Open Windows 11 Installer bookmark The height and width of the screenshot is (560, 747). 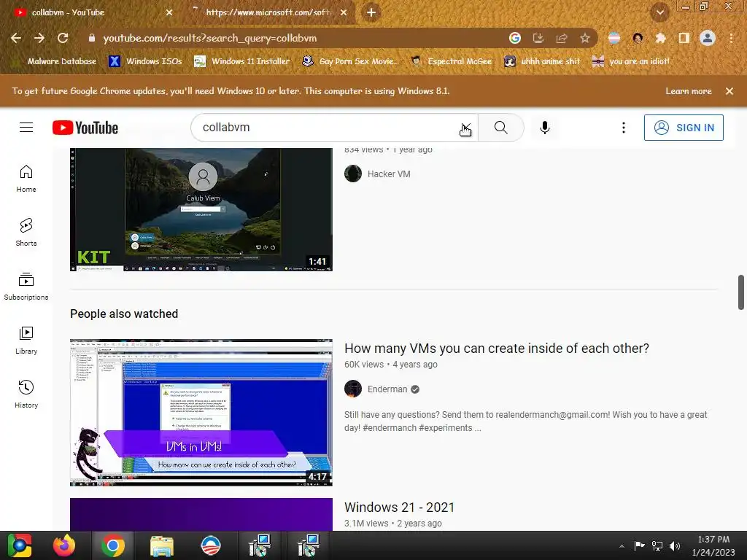click(242, 61)
